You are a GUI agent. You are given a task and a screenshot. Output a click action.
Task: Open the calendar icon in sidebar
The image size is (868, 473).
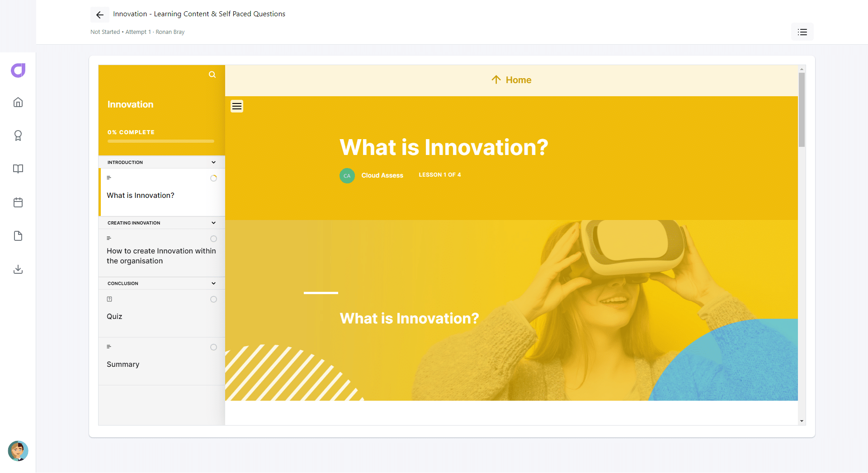[x=18, y=202]
